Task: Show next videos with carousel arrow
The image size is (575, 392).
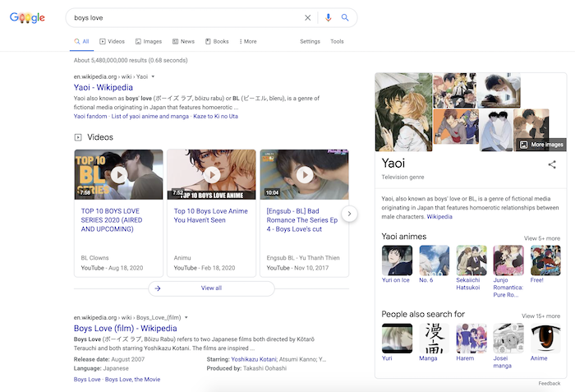Action: [349, 214]
